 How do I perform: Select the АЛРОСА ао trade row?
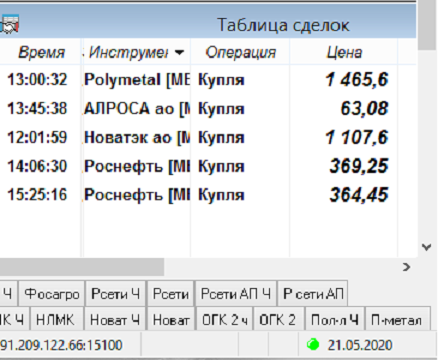pos(198,109)
